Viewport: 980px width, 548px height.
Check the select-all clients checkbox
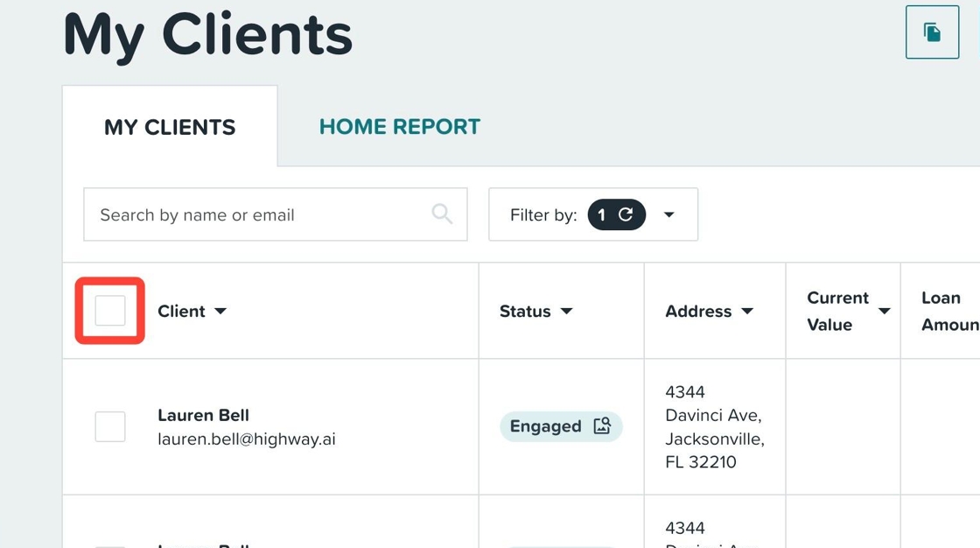pyautogui.click(x=110, y=311)
